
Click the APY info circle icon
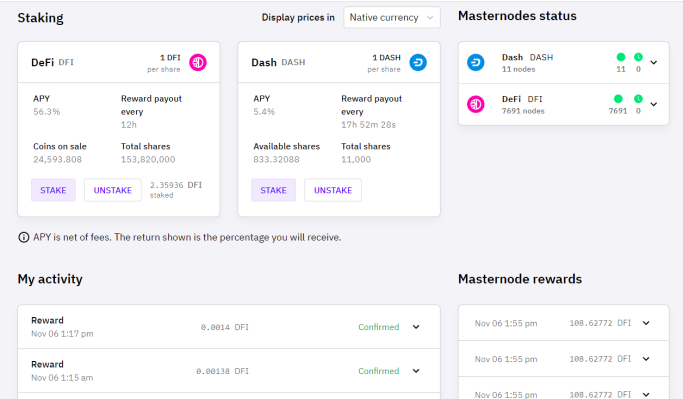pyautogui.click(x=24, y=237)
